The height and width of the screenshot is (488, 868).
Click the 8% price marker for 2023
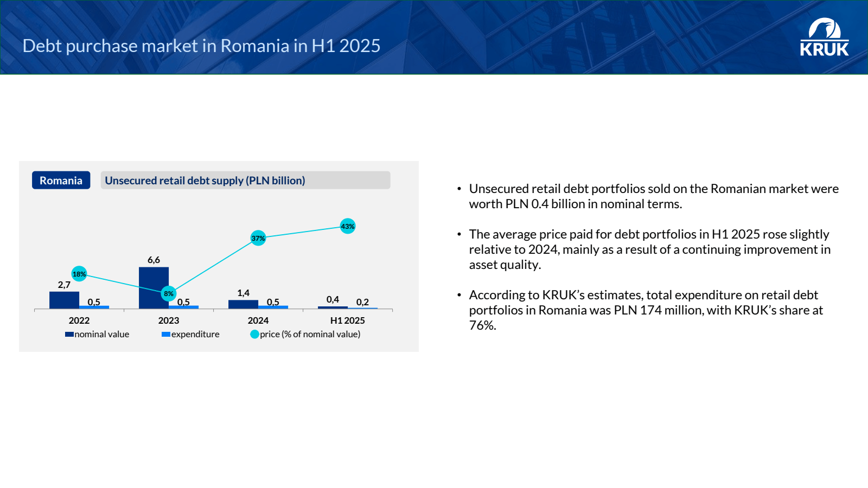coord(169,293)
